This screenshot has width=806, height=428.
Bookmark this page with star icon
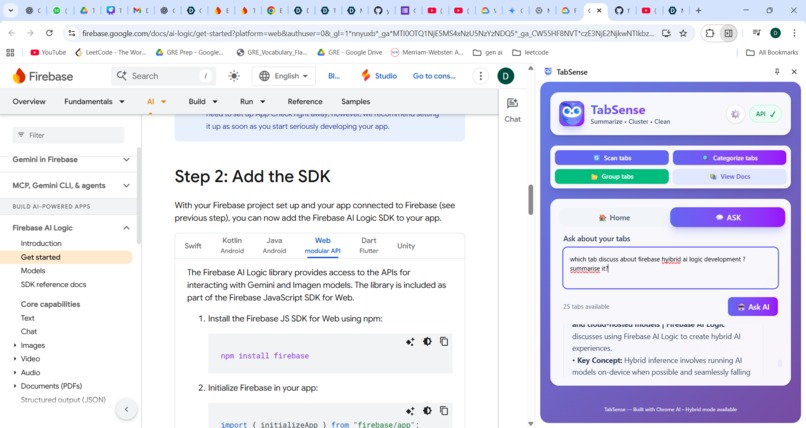(x=683, y=33)
